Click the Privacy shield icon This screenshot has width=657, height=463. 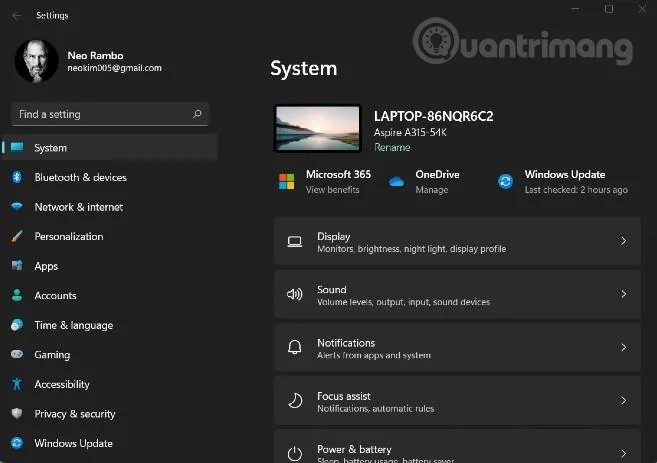pos(17,413)
